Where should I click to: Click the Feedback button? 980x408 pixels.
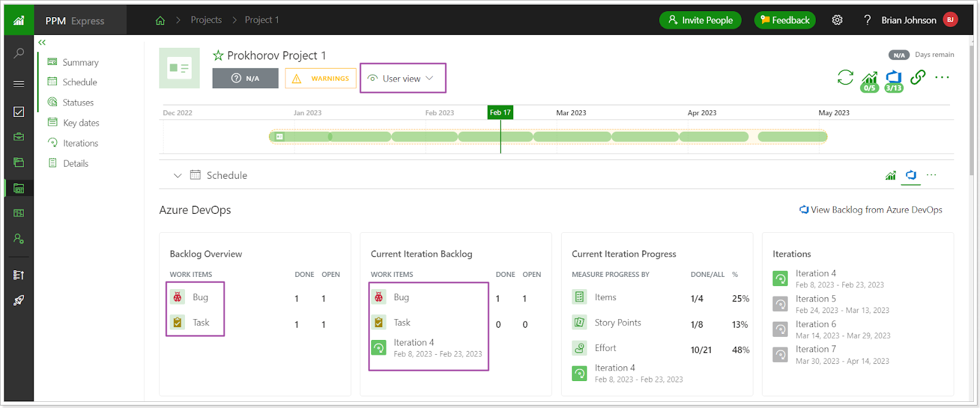point(785,20)
